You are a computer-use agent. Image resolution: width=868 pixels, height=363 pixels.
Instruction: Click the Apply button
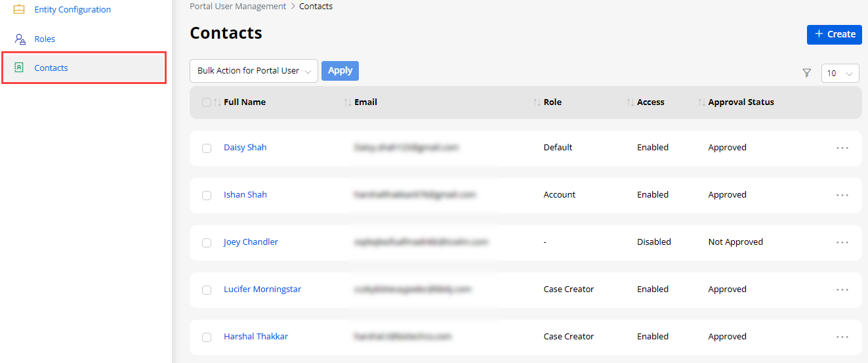pos(340,71)
